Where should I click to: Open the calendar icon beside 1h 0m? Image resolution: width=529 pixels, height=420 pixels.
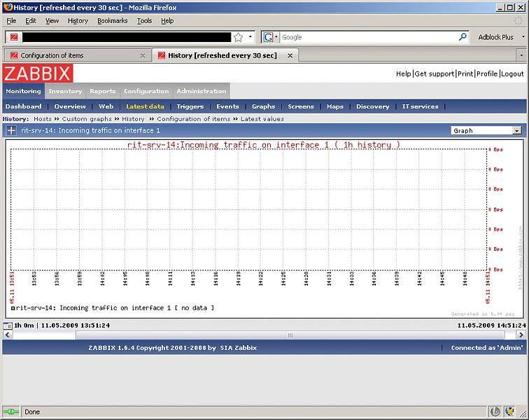(x=8, y=325)
